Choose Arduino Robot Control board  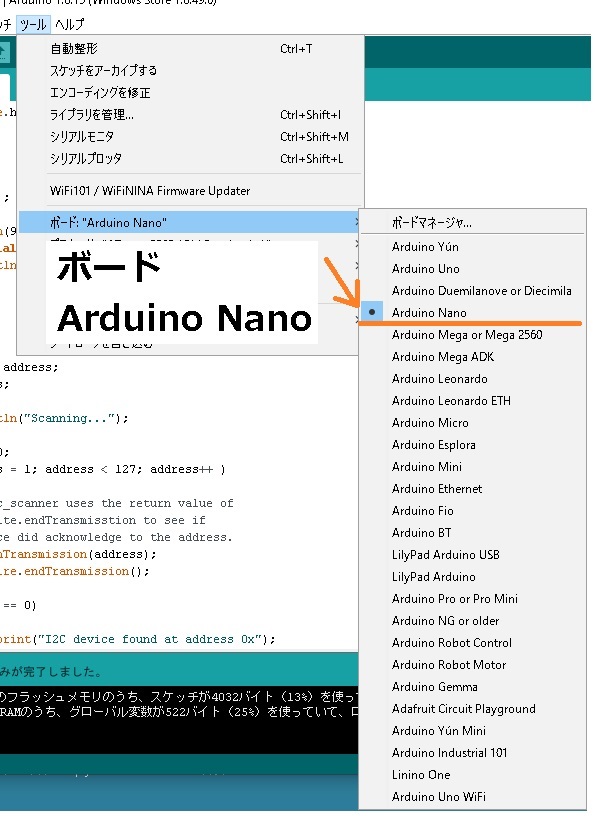tap(473, 643)
